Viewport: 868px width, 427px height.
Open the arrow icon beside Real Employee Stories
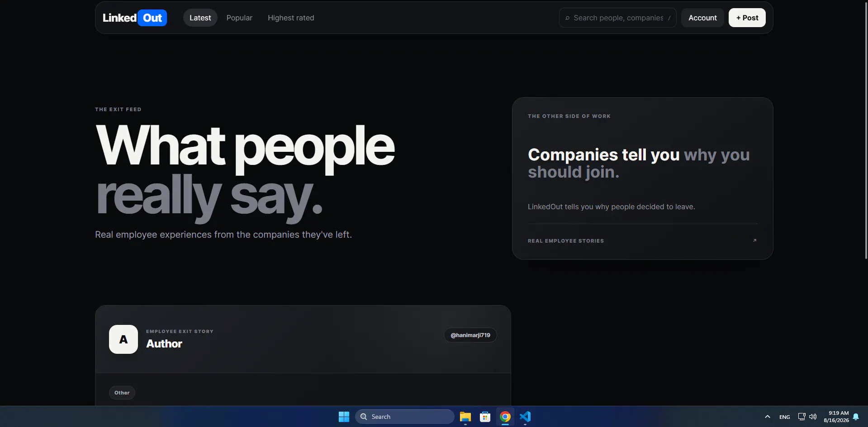pyautogui.click(x=754, y=240)
